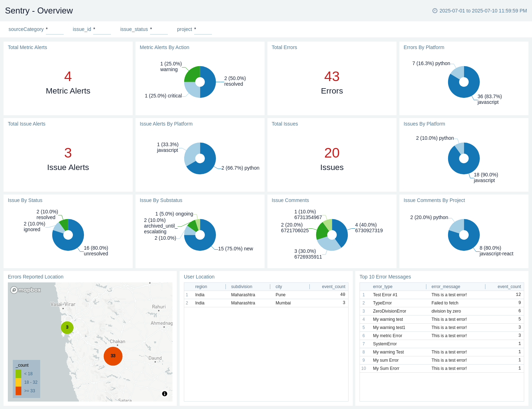
Task: Open the Issue By Substatus panel title
Action: 161,200
